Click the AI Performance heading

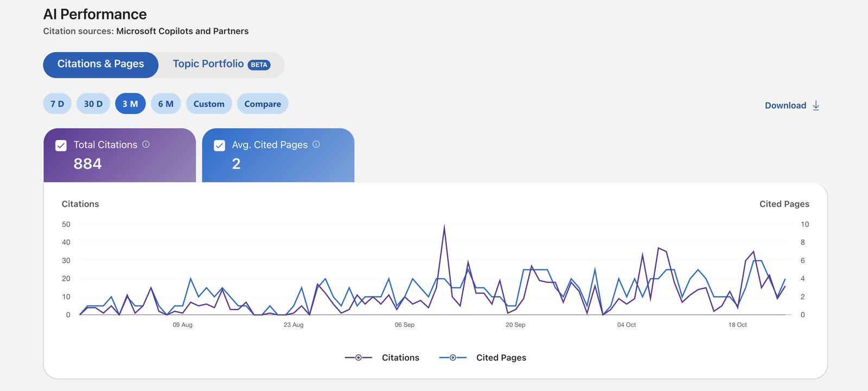point(95,14)
